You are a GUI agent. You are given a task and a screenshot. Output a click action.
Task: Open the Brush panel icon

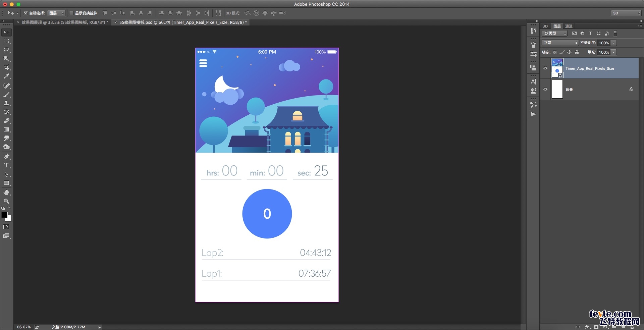click(533, 54)
